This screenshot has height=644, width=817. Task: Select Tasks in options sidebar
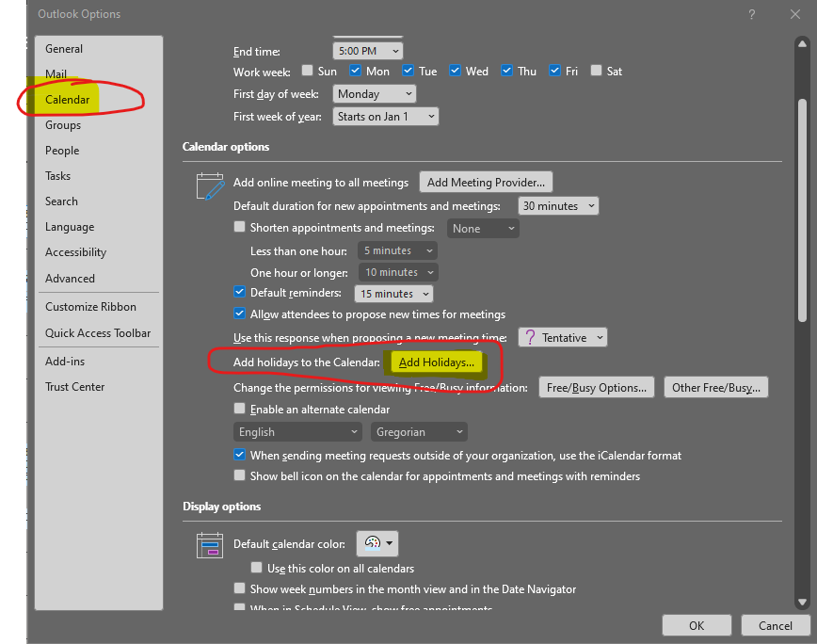57,176
